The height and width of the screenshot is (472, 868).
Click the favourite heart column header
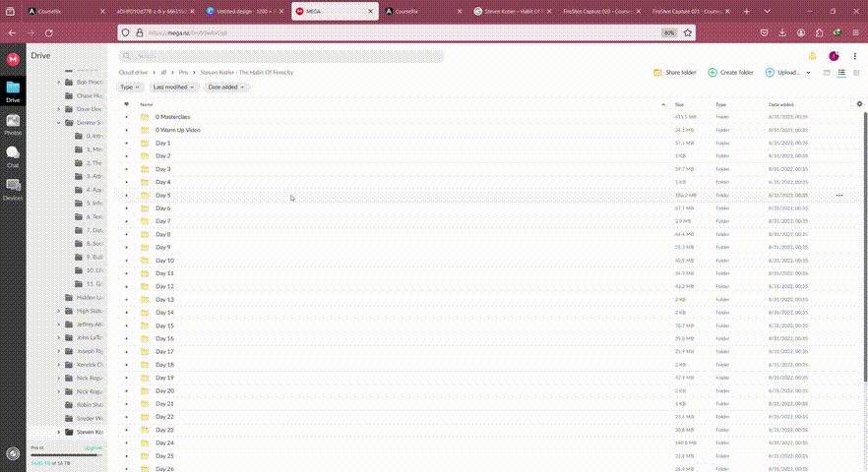(126, 104)
